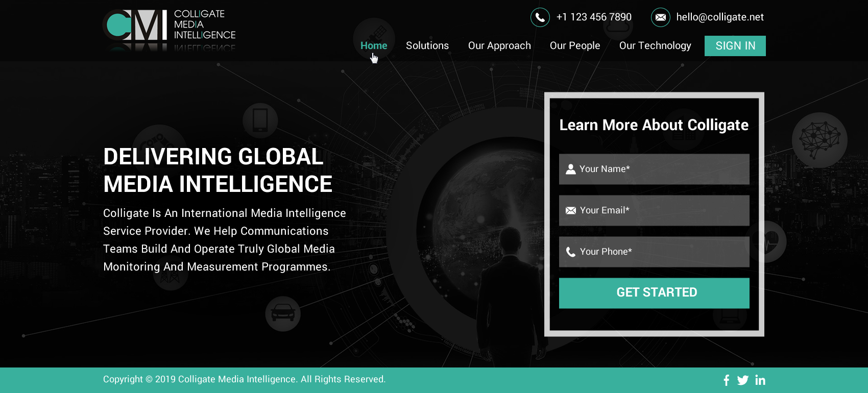Click the Copyright © 2019 footer text

[x=245, y=379]
